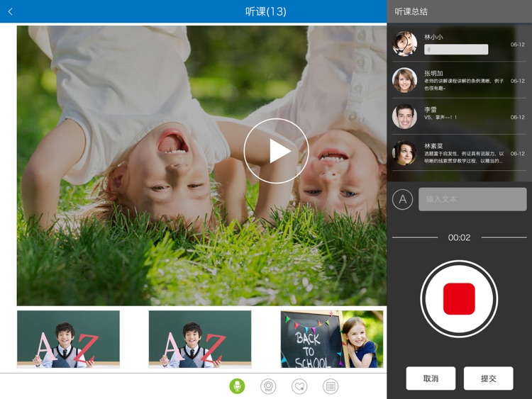532x399 pixels.
Task: Tap the green microphone icon
Action: click(x=237, y=386)
